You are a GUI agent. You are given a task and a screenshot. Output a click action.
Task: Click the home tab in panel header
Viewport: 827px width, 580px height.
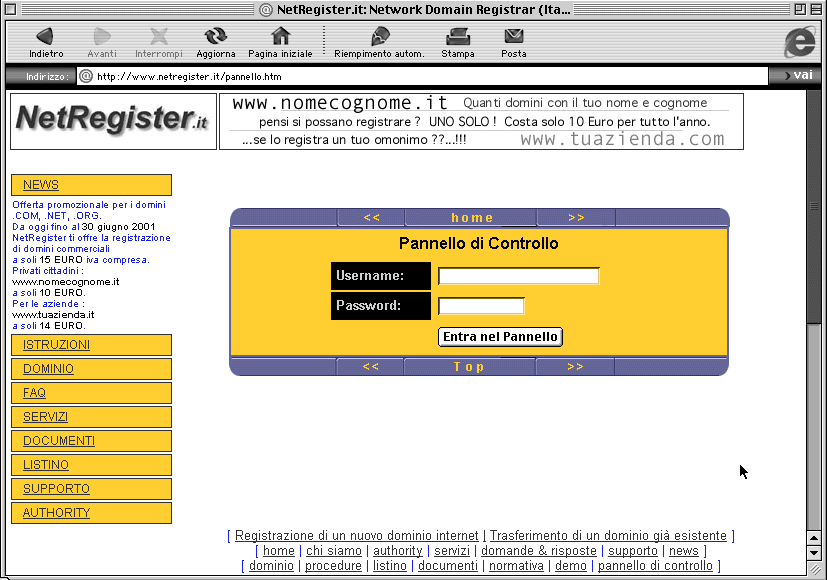(x=471, y=218)
